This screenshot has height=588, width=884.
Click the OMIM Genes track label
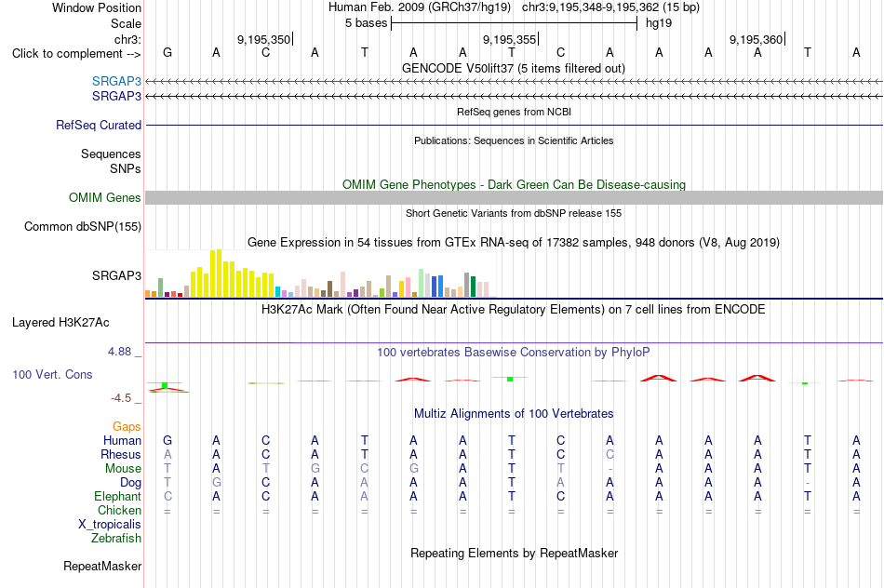coord(105,198)
